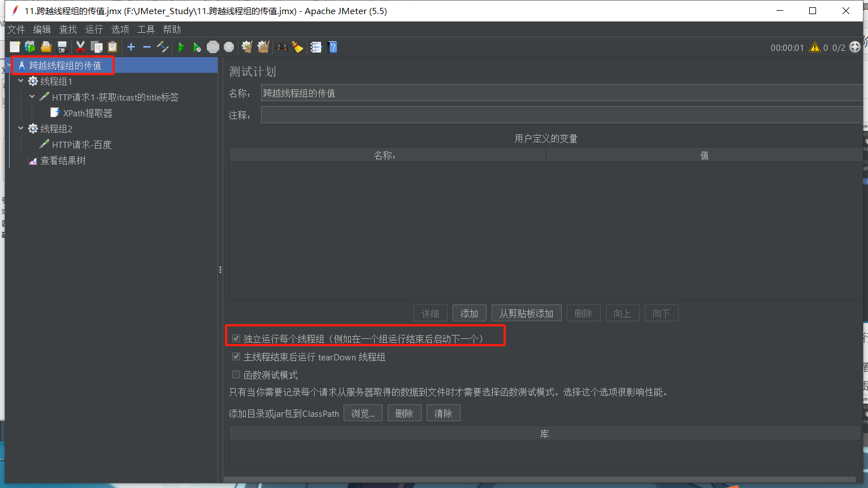Open Search with the binoculars icon
Image resolution: width=868 pixels, height=488 pixels.
(281, 47)
